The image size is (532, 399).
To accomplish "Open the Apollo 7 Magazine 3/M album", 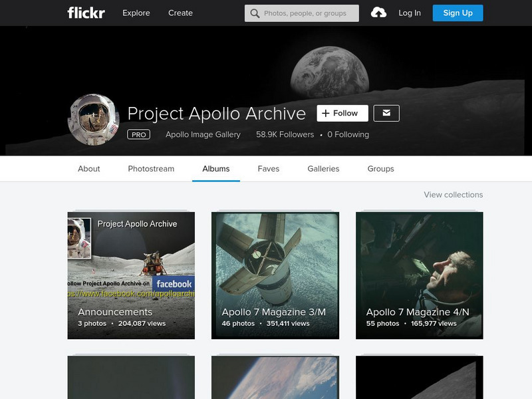I will [275, 275].
